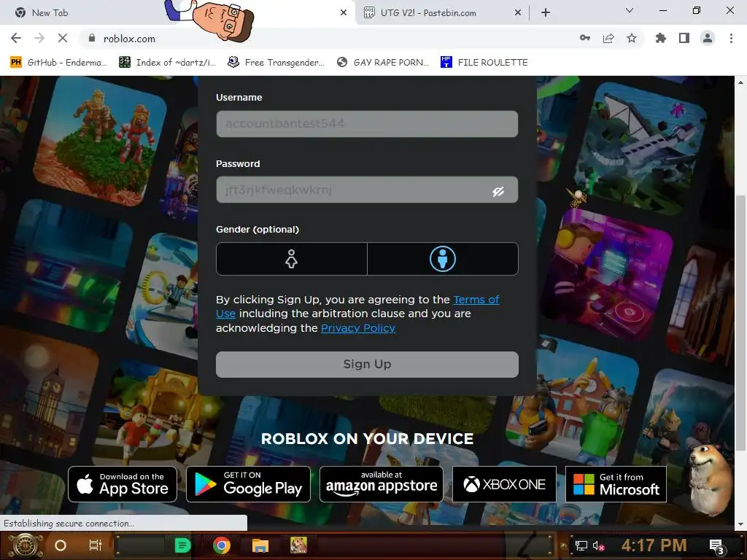
Task: Open Index of ~dartz bookmark
Action: pyautogui.click(x=167, y=63)
